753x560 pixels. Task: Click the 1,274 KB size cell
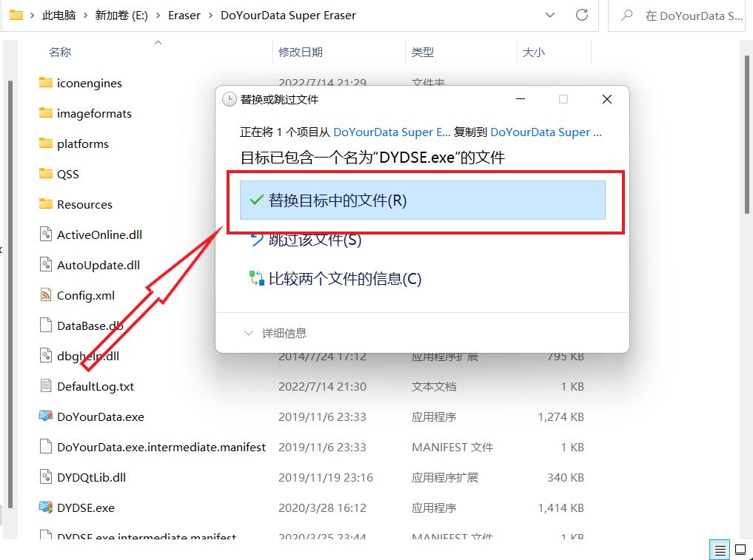point(561,416)
